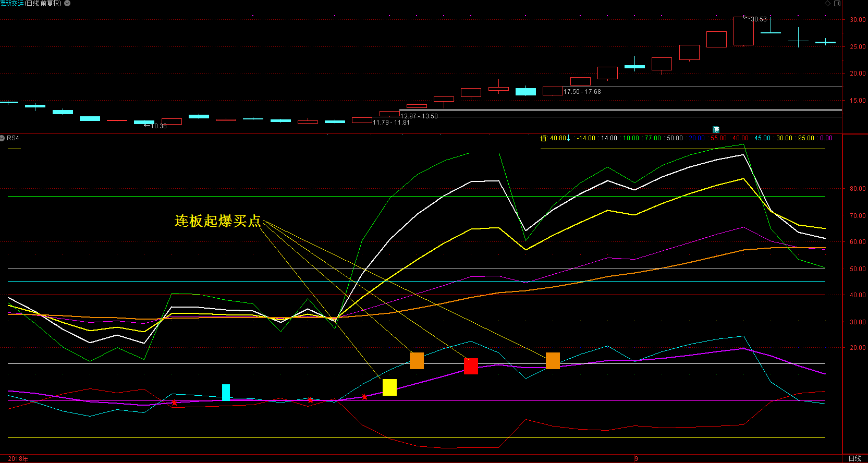Click the red 55.00 indicator value

(x=718, y=138)
